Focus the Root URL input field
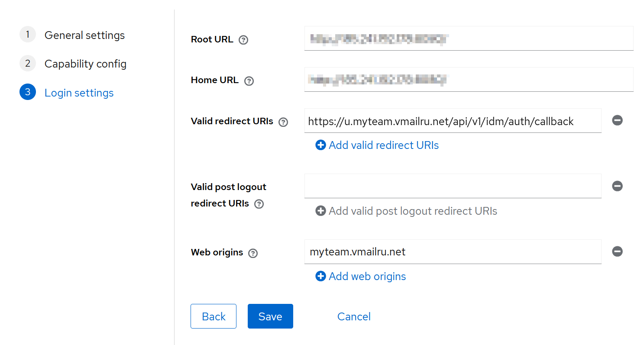 click(x=469, y=39)
